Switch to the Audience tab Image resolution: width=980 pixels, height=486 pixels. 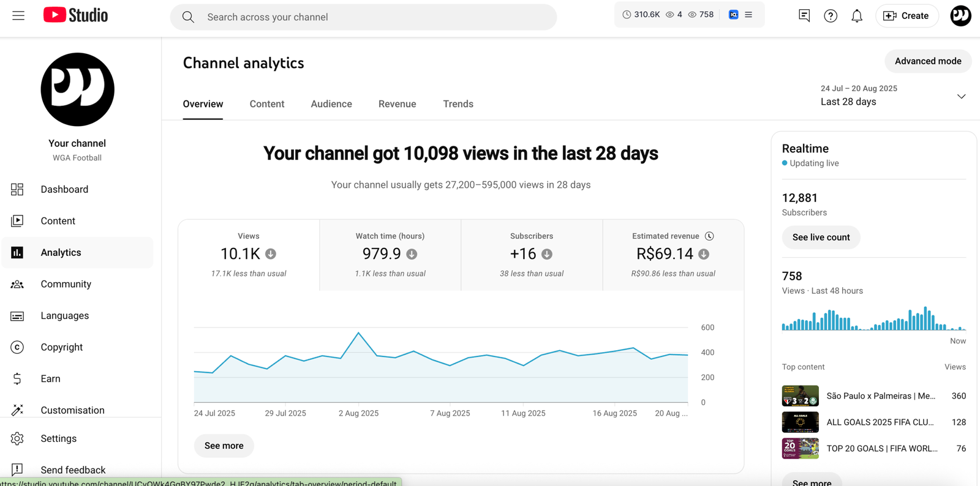click(x=331, y=104)
